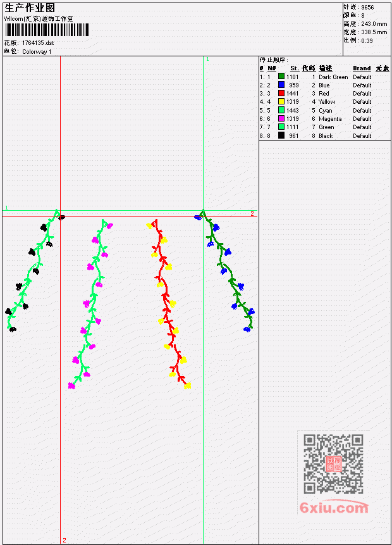Choose the Red color swatch in stop list
This screenshot has width=392, height=545.
tap(281, 93)
